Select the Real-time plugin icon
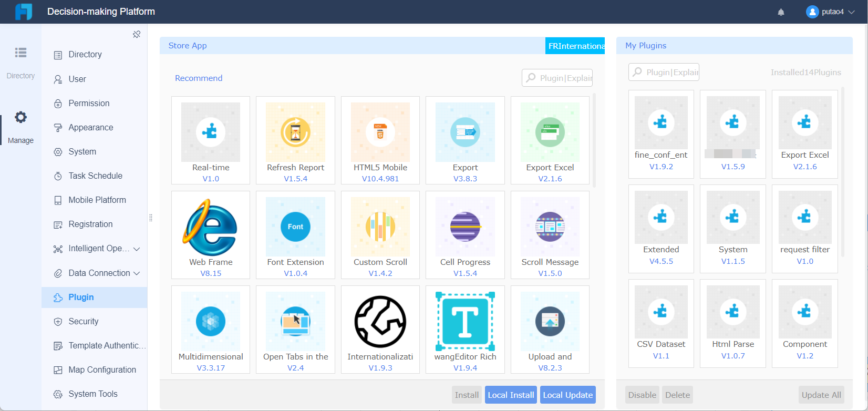The height and width of the screenshot is (411, 868). [x=211, y=132]
